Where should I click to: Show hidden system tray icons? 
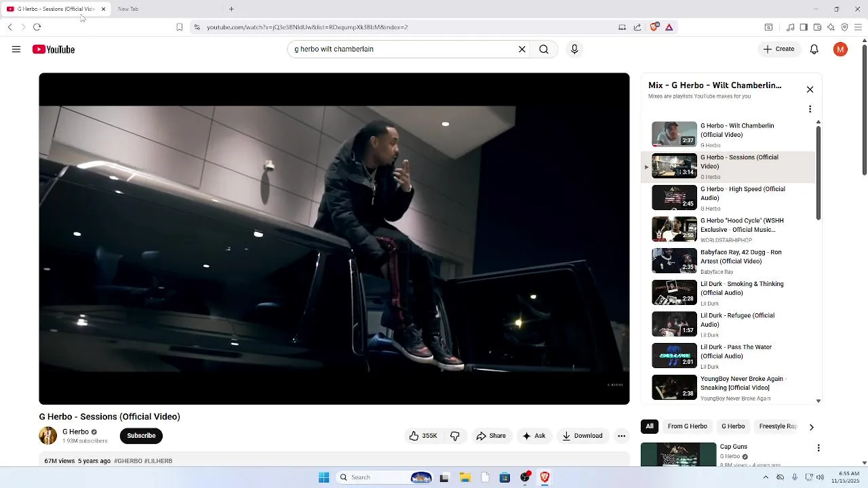tap(766, 477)
